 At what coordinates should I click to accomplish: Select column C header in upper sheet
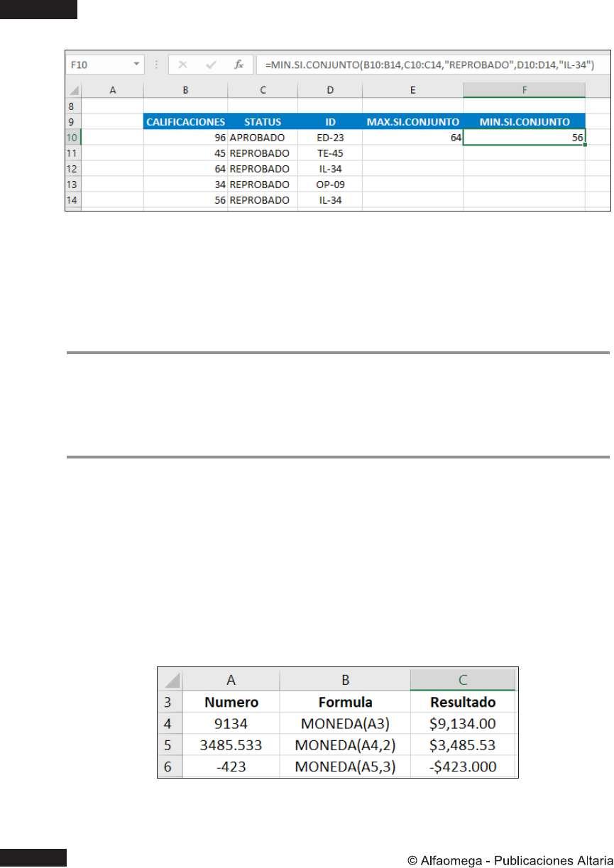[x=263, y=90]
